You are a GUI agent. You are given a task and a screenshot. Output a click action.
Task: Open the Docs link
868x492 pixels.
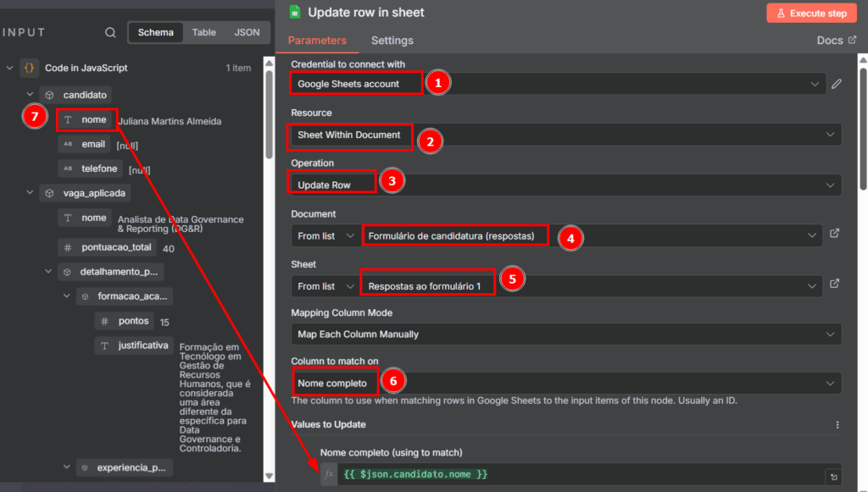(x=837, y=41)
